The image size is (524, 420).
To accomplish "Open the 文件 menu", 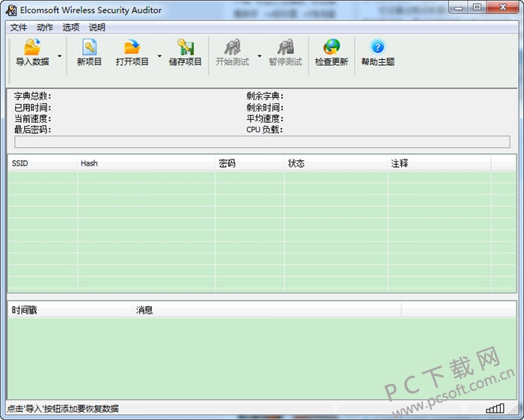I will click(x=19, y=28).
